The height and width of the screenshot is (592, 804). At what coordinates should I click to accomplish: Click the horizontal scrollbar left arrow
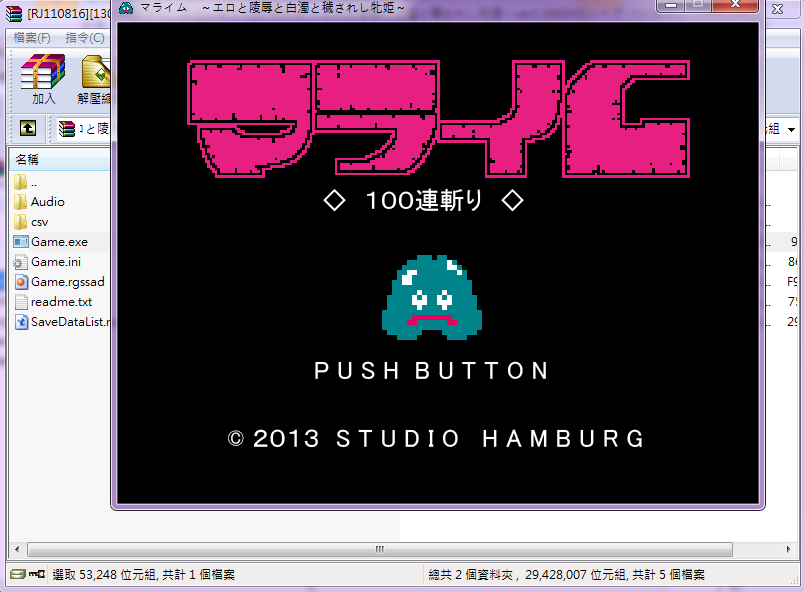[x=17, y=549]
